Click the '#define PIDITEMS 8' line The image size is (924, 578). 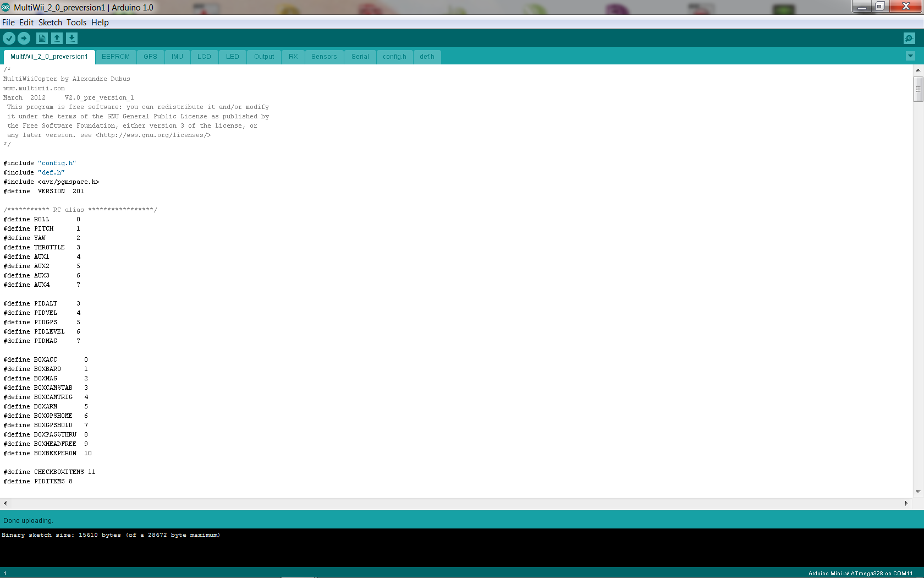pos(38,481)
